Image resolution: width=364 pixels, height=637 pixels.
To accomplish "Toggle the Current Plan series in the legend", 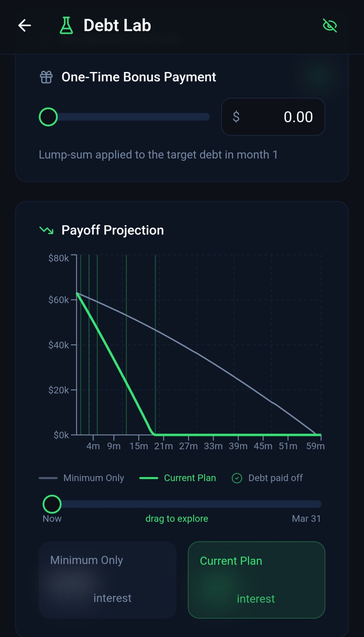I will 189,478.
